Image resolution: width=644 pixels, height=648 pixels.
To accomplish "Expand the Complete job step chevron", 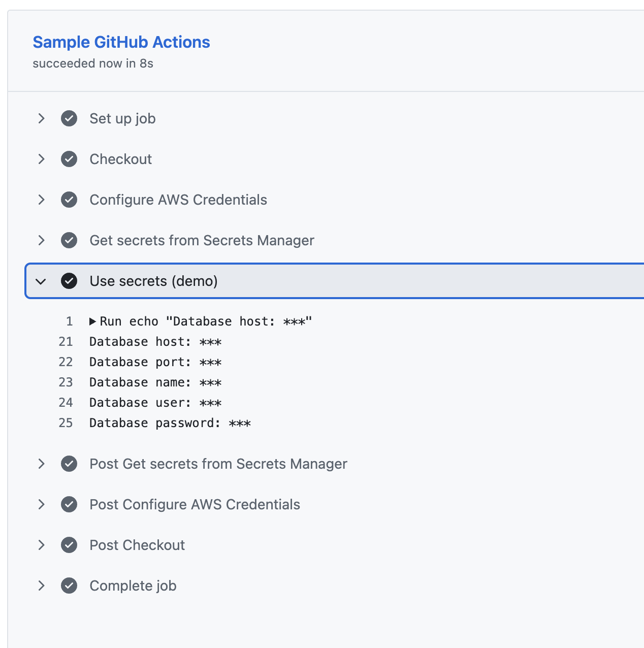I will pyautogui.click(x=42, y=586).
